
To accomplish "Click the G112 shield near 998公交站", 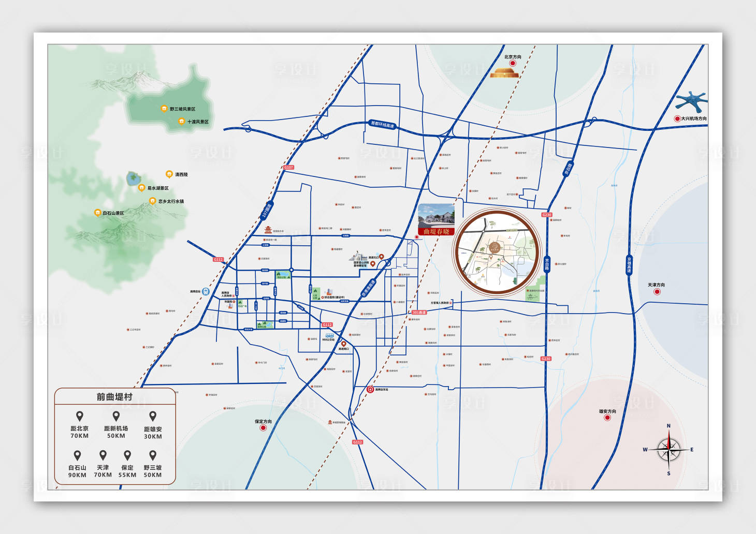I will coord(327,325).
